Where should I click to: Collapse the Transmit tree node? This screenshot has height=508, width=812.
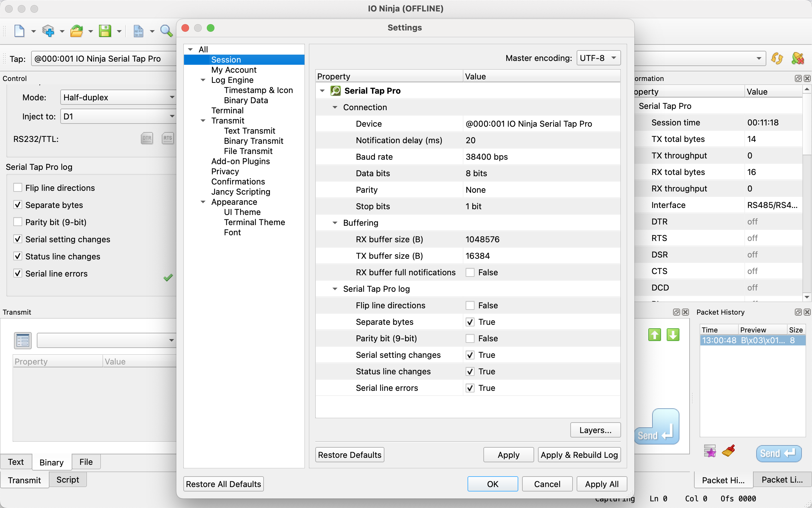coord(203,121)
